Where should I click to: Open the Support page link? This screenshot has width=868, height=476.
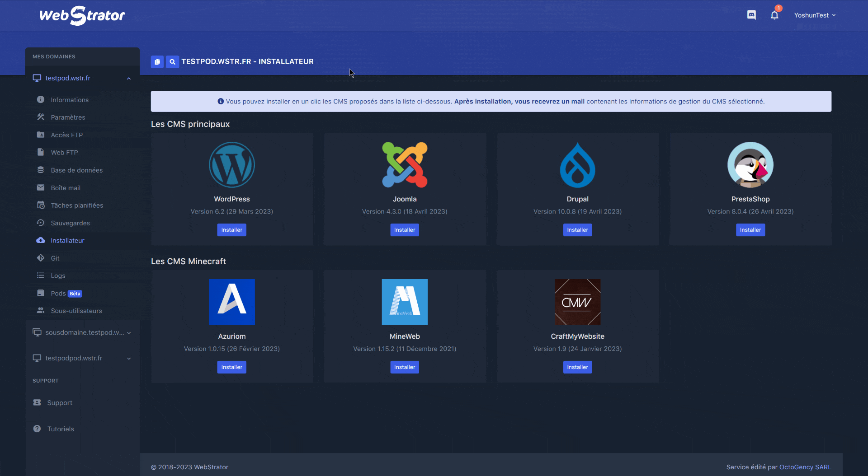coord(60,403)
